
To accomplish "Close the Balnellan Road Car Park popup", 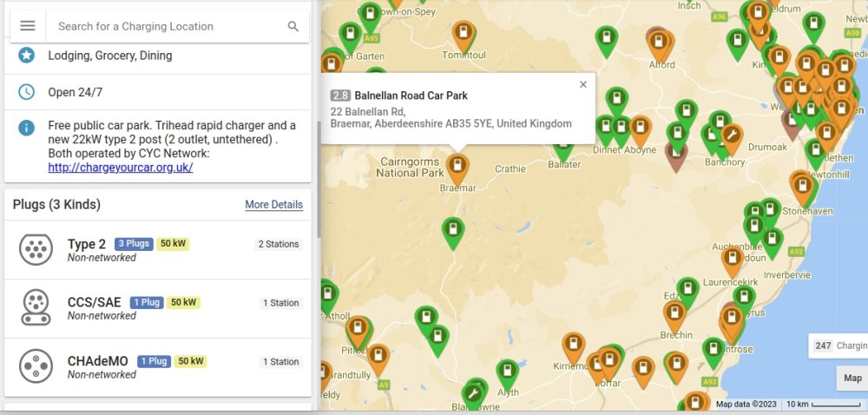I will (x=583, y=85).
